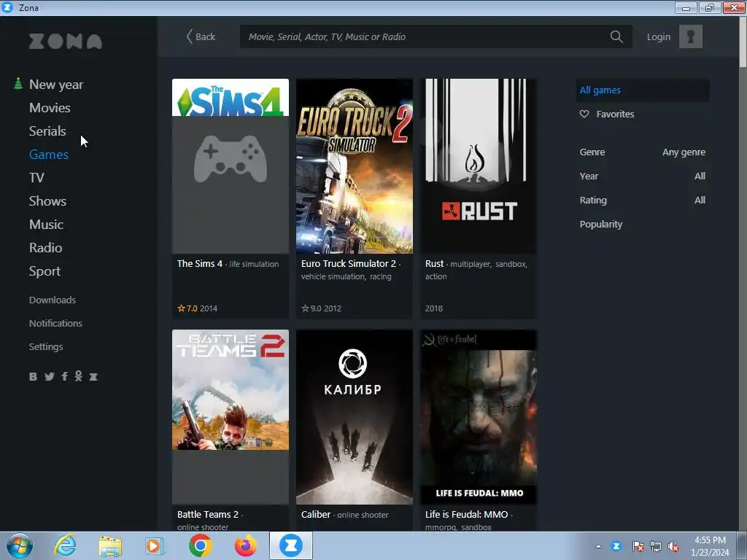Open the Zona social icon in the sidebar
The width and height of the screenshot is (747, 560).
[x=93, y=377]
